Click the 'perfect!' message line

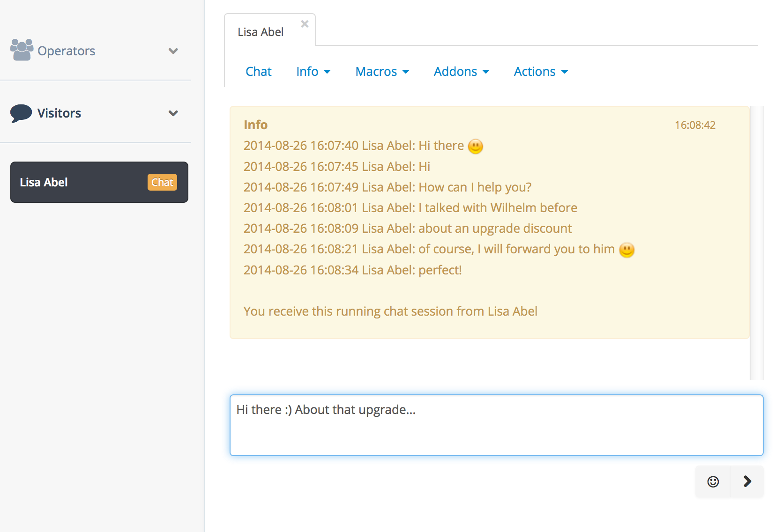pos(353,270)
